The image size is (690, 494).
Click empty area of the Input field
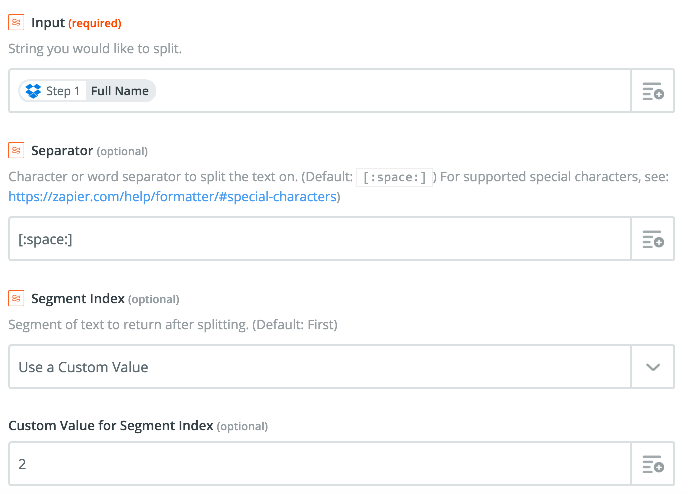pyautogui.click(x=392, y=91)
